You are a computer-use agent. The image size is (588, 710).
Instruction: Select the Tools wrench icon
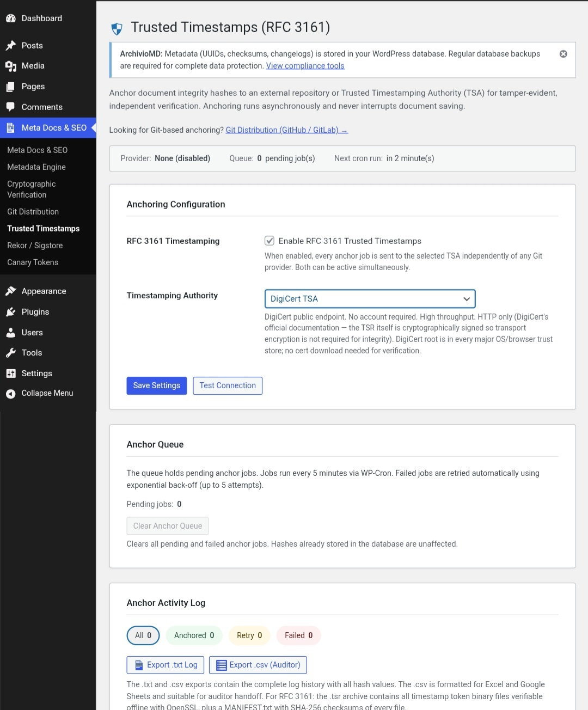[x=11, y=352]
